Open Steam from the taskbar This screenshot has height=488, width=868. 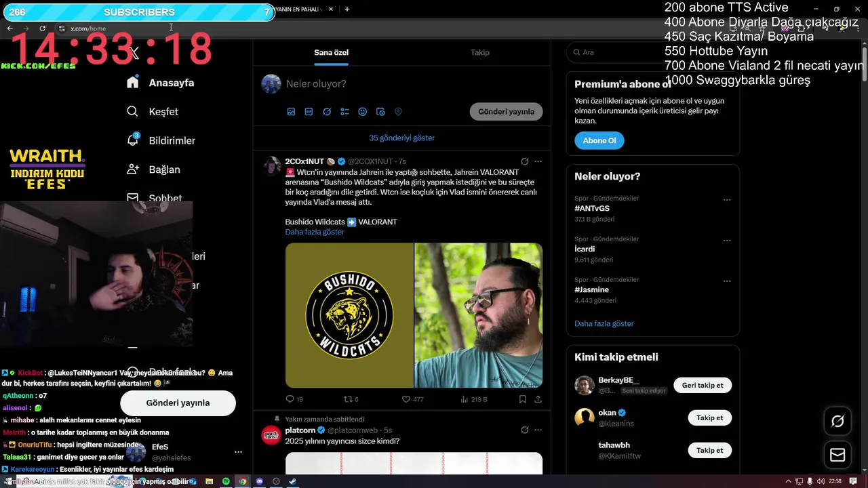[x=292, y=481]
